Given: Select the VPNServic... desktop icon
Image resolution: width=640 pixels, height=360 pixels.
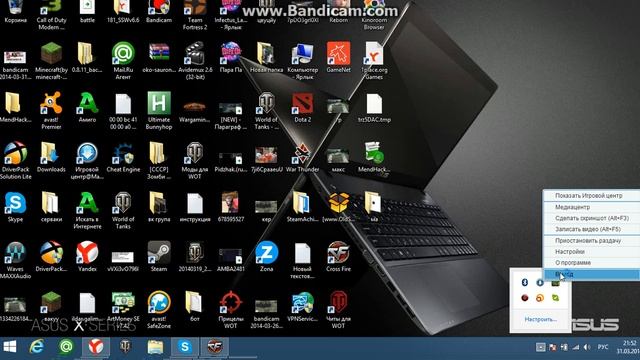Looking at the screenshot, I should click(x=302, y=307).
